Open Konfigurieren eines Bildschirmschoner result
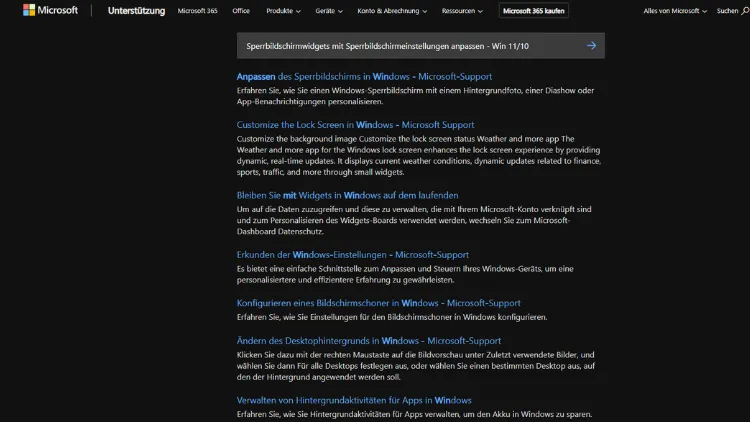This screenshot has width=750, height=422. [378, 303]
